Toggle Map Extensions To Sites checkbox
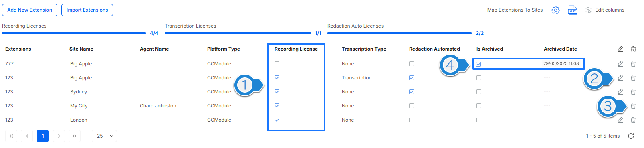This screenshot has width=644, height=148. pyautogui.click(x=482, y=10)
